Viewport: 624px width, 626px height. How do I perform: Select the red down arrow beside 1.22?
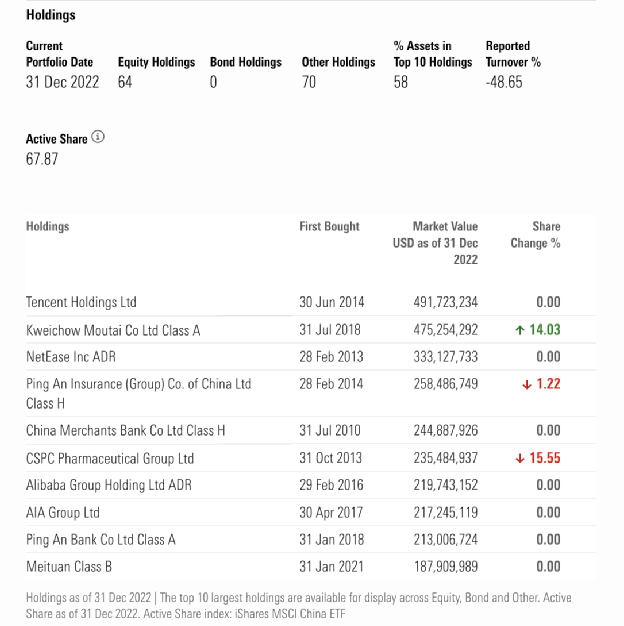click(527, 384)
